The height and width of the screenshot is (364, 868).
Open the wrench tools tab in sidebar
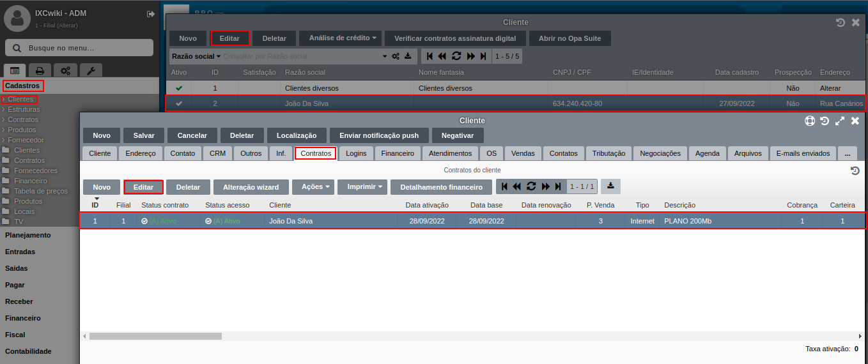pos(90,71)
